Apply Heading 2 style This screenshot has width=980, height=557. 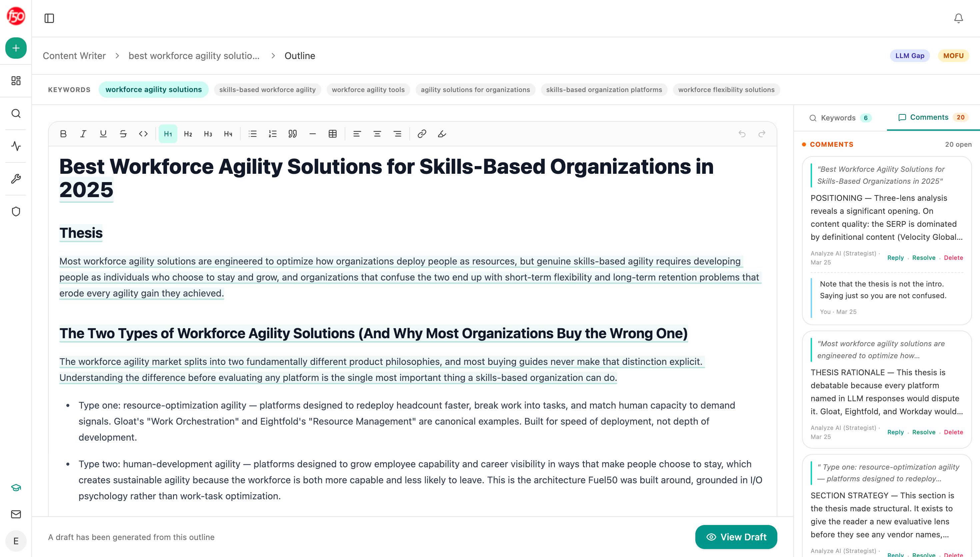188,134
